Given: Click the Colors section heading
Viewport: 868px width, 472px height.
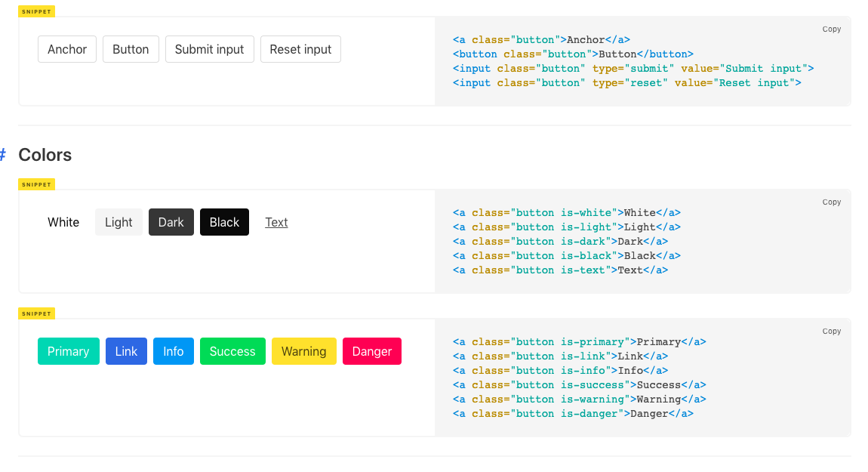Looking at the screenshot, I should pyautogui.click(x=45, y=155).
